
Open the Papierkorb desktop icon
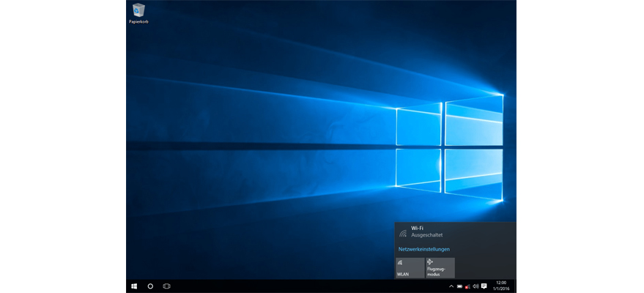(x=138, y=10)
